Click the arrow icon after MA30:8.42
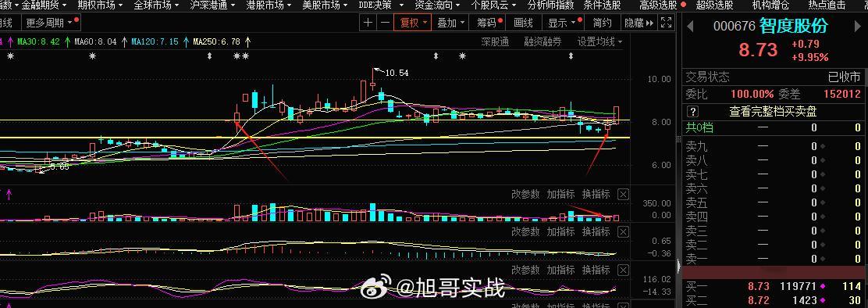Viewport: 868px width, 308px height. tap(67, 41)
